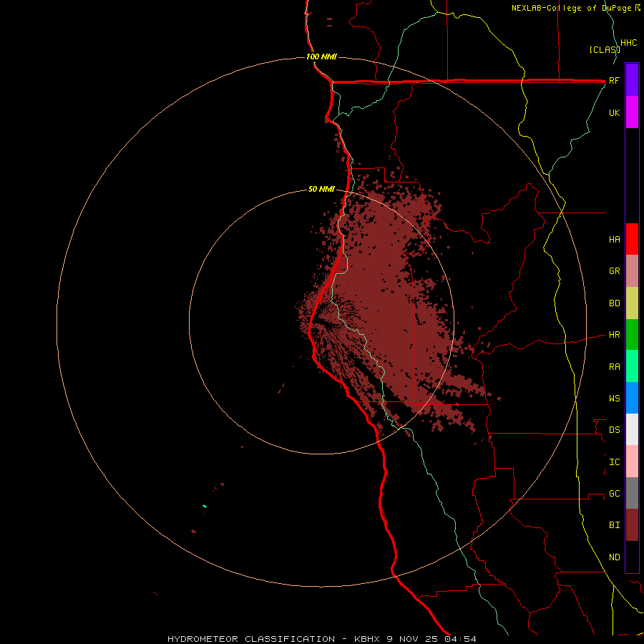
Task: Click the BI legend label
Action: coord(615,525)
